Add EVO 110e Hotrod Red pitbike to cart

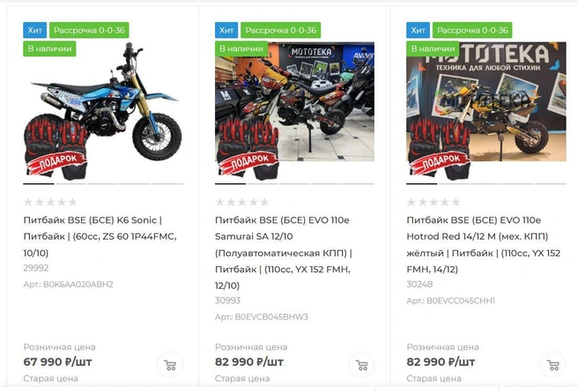(553, 365)
